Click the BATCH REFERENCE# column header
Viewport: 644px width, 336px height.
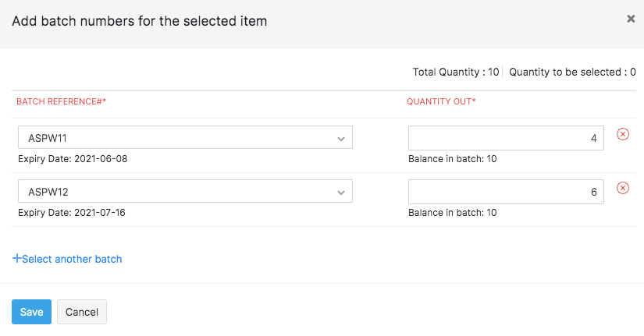pos(61,102)
